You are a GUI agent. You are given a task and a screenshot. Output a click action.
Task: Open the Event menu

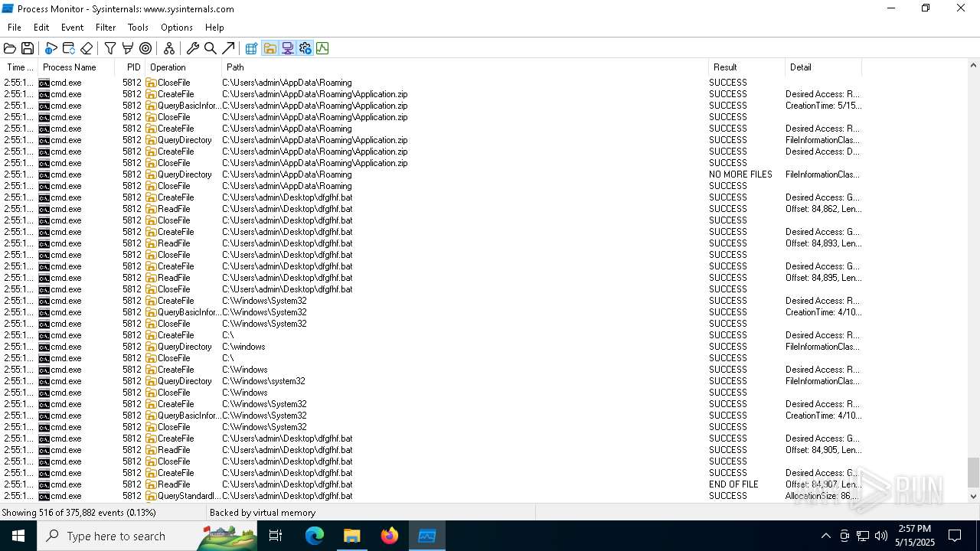coord(73,28)
